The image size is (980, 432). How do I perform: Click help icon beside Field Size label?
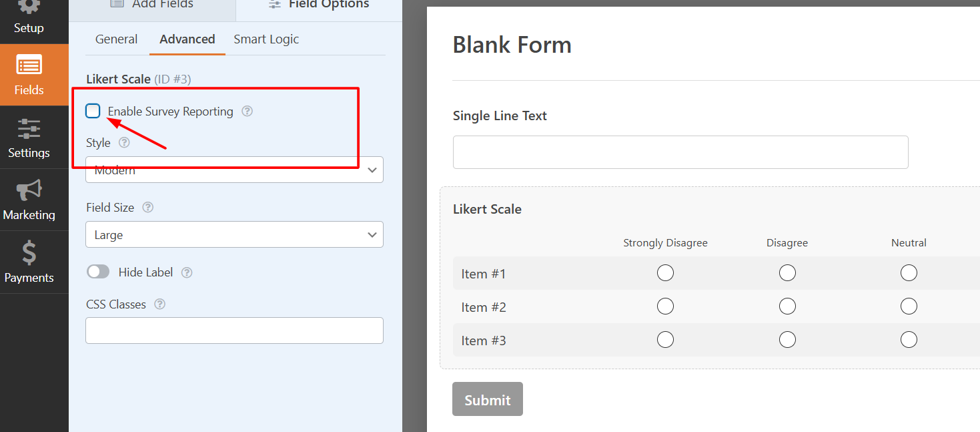148,208
